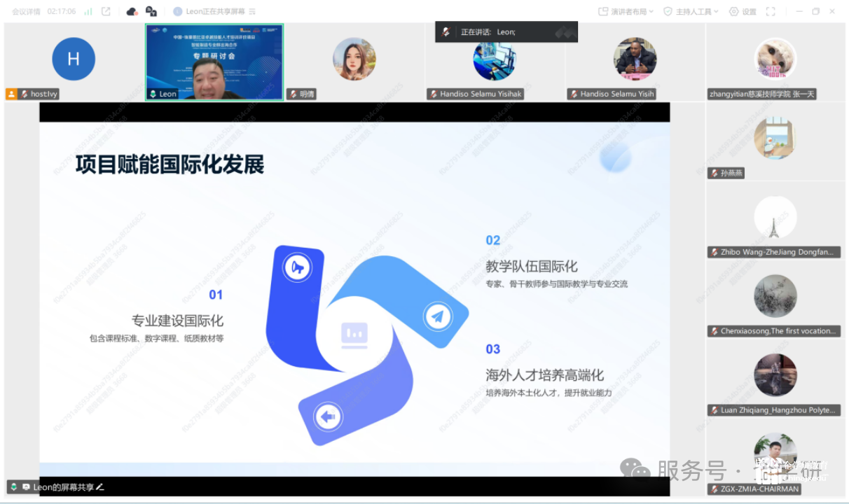
Task: Expand the 演讲者布局 layout dropdown
Action: pos(626,11)
